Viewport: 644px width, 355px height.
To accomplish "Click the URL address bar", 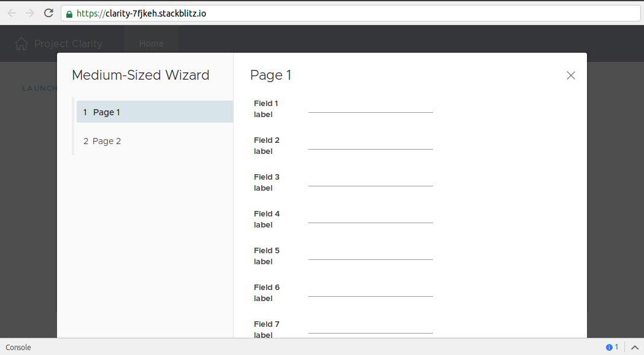I will (x=350, y=13).
